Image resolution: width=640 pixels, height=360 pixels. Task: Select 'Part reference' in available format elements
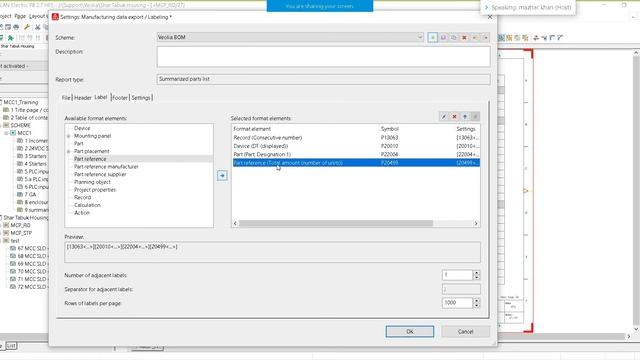[90, 159]
